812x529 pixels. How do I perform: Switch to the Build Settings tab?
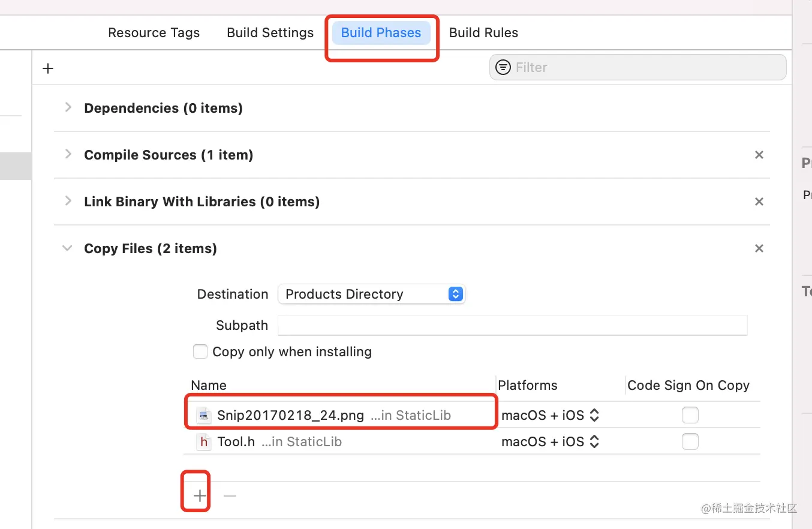click(270, 33)
